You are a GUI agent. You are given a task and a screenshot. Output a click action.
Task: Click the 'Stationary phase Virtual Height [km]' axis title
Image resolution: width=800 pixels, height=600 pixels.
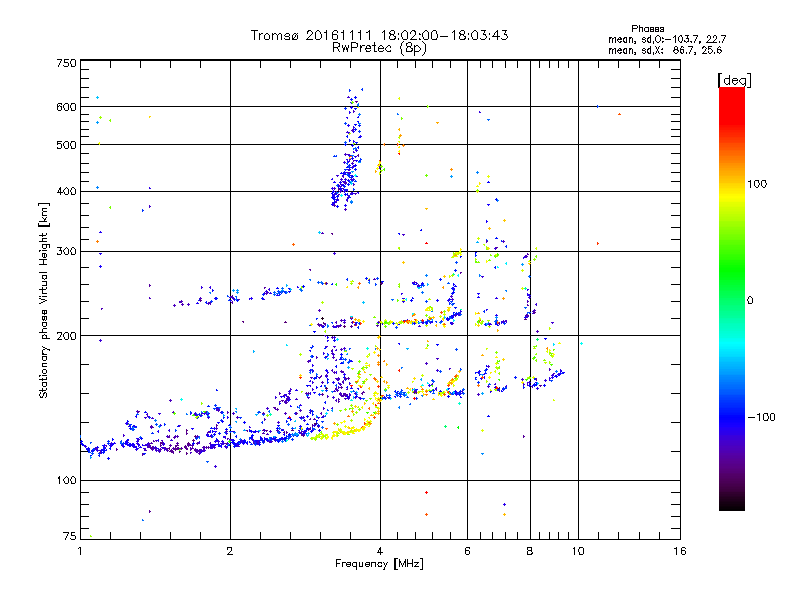(x=44, y=300)
